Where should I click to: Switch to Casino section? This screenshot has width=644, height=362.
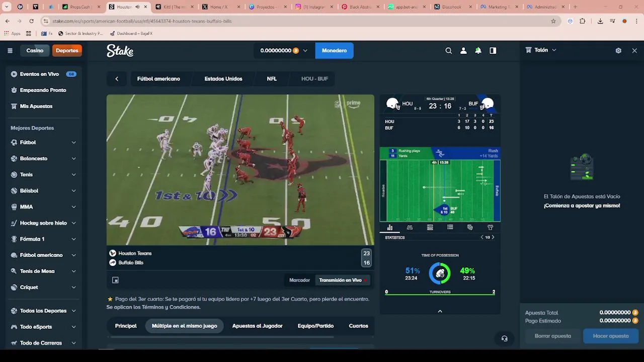pyautogui.click(x=35, y=50)
